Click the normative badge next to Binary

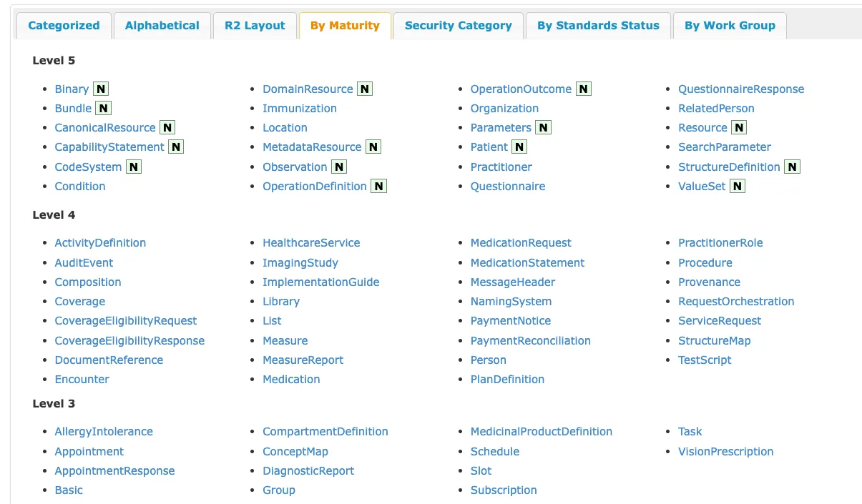coord(99,89)
